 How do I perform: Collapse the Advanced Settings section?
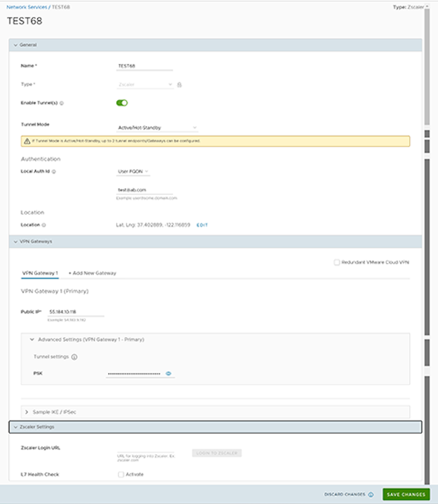[x=32, y=340]
